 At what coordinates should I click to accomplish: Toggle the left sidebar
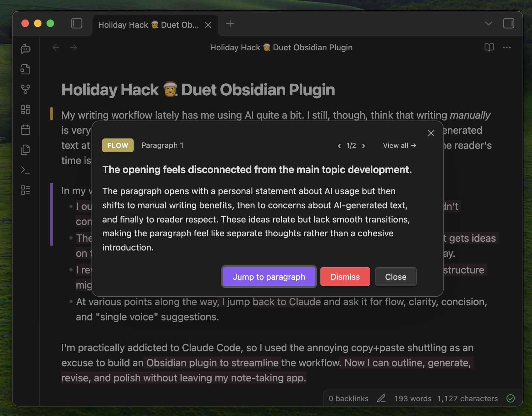tap(77, 24)
